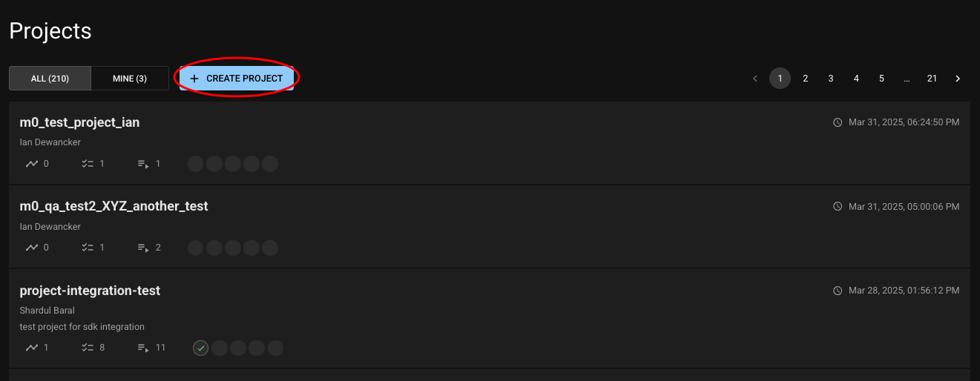Open pagination page 2

coord(805,79)
